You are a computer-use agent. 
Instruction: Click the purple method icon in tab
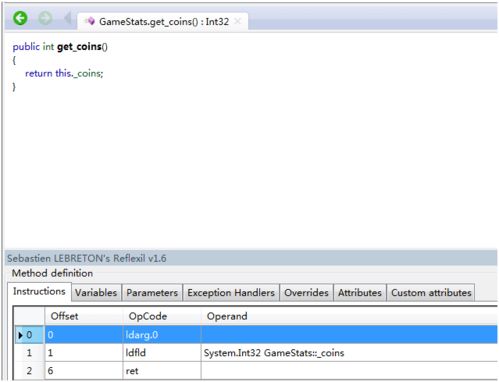pyautogui.click(x=90, y=21)
